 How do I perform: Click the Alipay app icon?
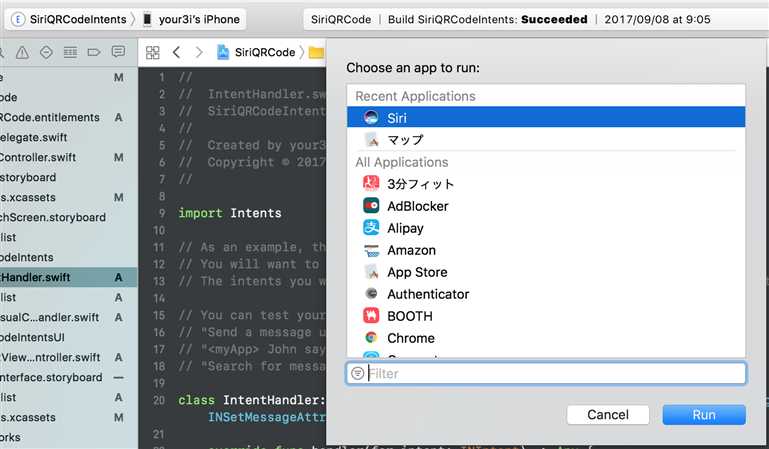pyautogui.click(x=371, y=227)
